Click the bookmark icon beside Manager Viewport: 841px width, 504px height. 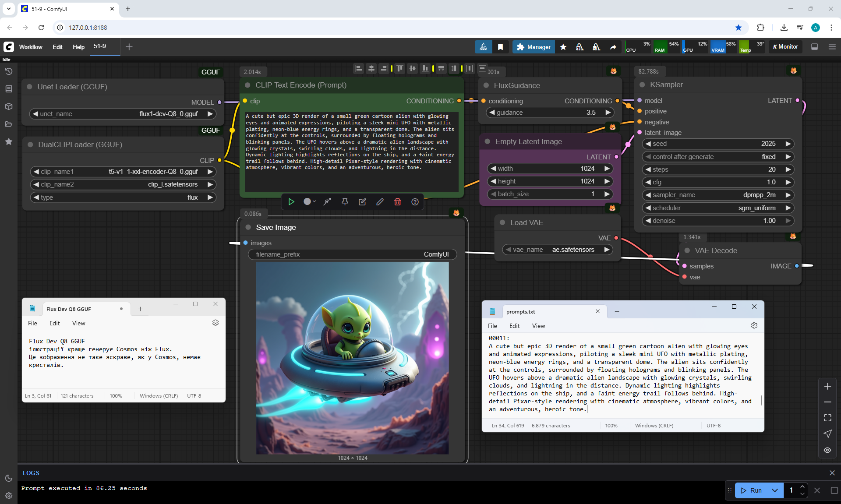click(500, 47)
